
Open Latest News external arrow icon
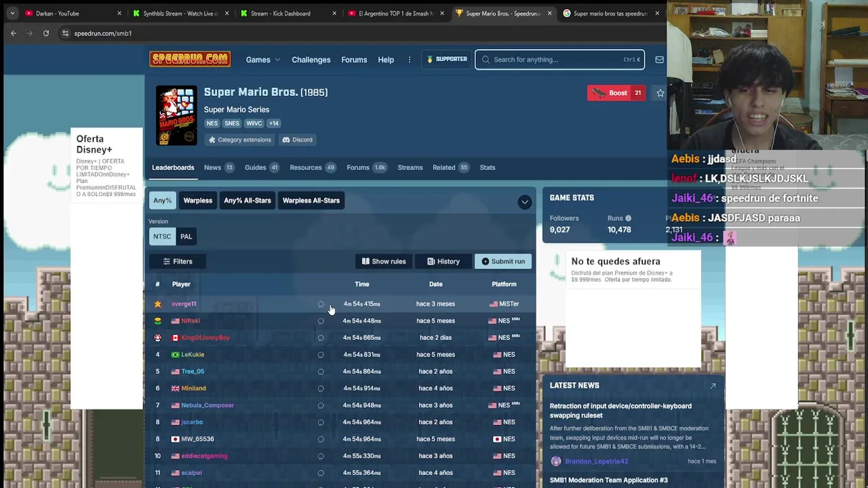click(713, 386)
